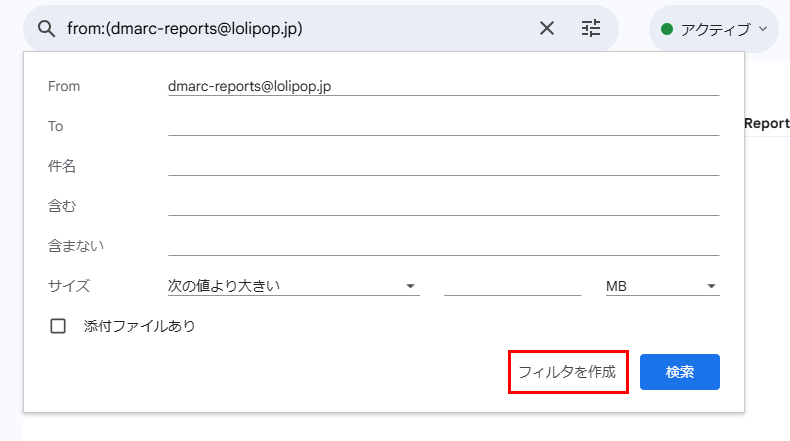
Task: Click the 含む keywords field
Action: point(443,206)
